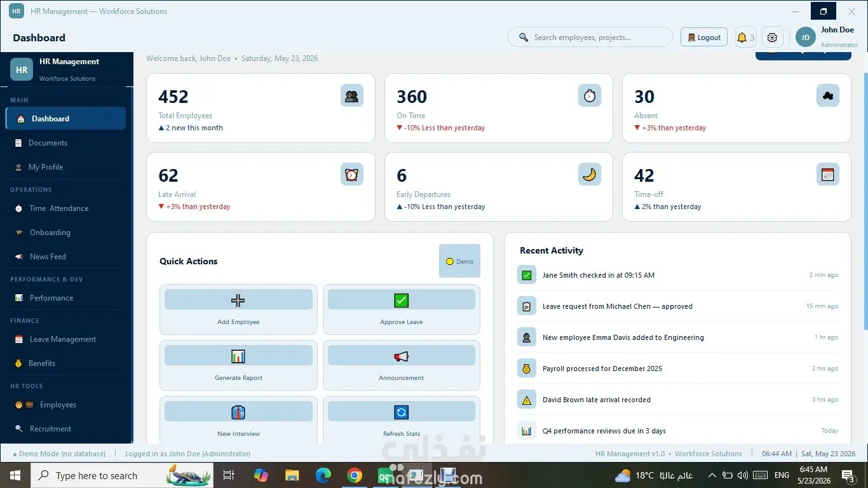Screen dimensions: 868x488
Task: Click the taskbar clock showing 6:45 AM
Action: tap(813, 475)
